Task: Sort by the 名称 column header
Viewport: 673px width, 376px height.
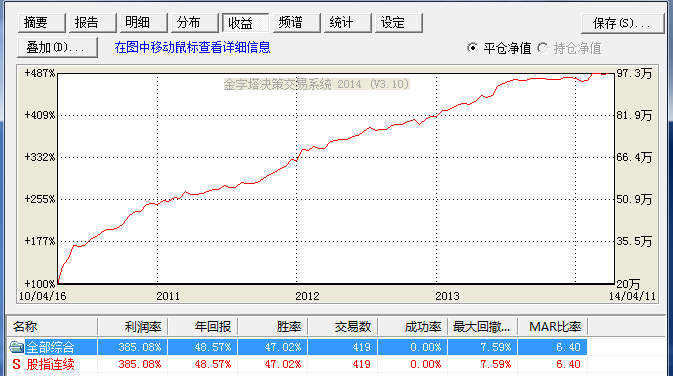Action: [x=53, y=327]
